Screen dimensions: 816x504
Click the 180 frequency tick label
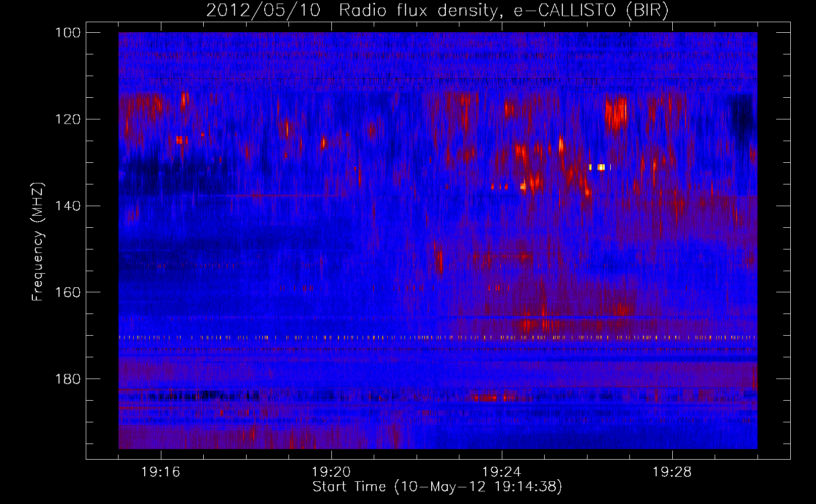pos(68,379)
